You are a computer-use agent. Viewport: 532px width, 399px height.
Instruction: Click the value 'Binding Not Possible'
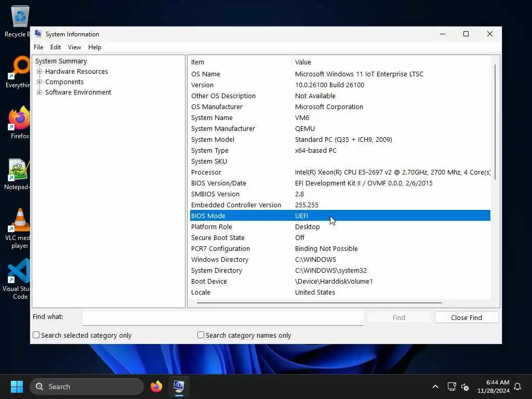click(326, 249)
